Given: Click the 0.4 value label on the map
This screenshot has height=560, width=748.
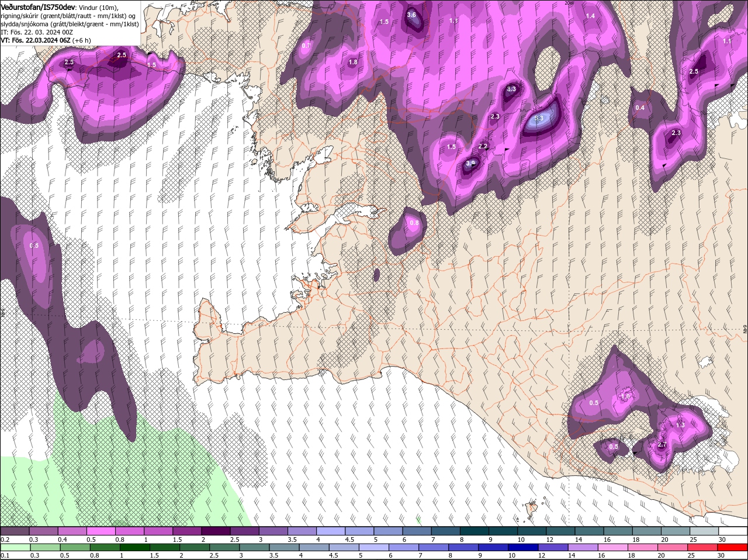Looking at the screenshot, I should click(x=640, y=108).
